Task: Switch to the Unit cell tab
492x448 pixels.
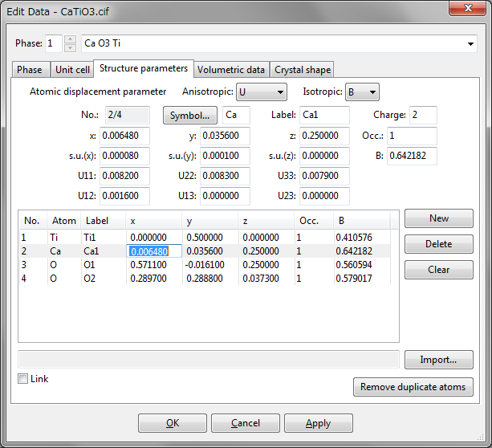Action: pos(72,70)
